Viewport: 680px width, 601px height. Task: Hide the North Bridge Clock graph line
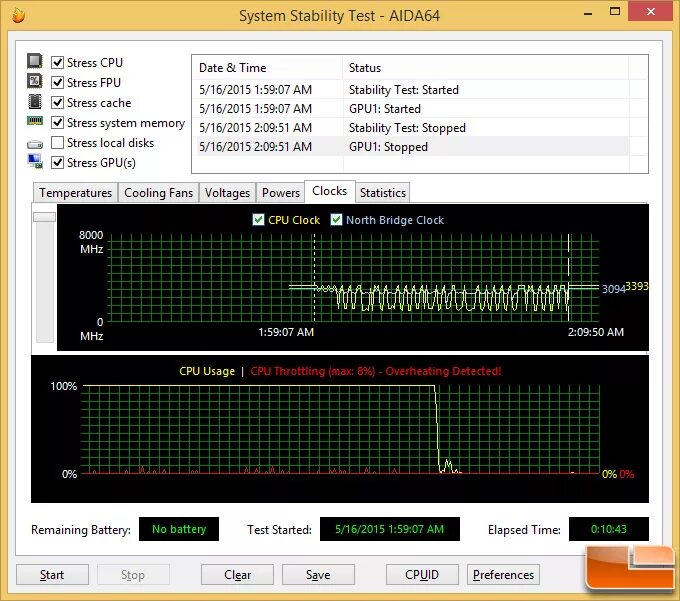coord(336,220)
